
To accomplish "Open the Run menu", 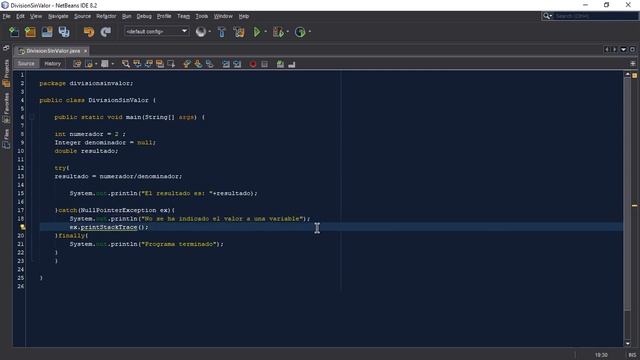I will [x=127, y=16].
